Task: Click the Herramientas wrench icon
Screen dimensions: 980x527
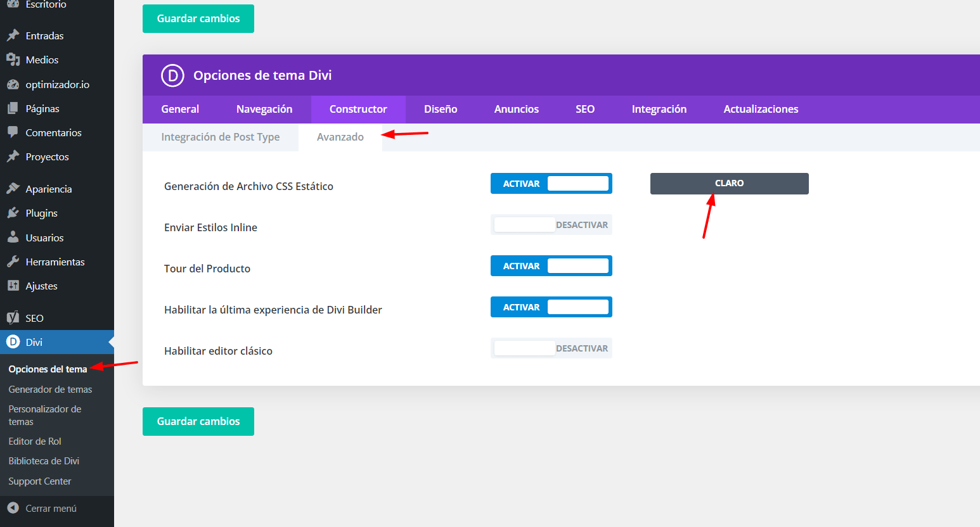Action: click(13, 262)
